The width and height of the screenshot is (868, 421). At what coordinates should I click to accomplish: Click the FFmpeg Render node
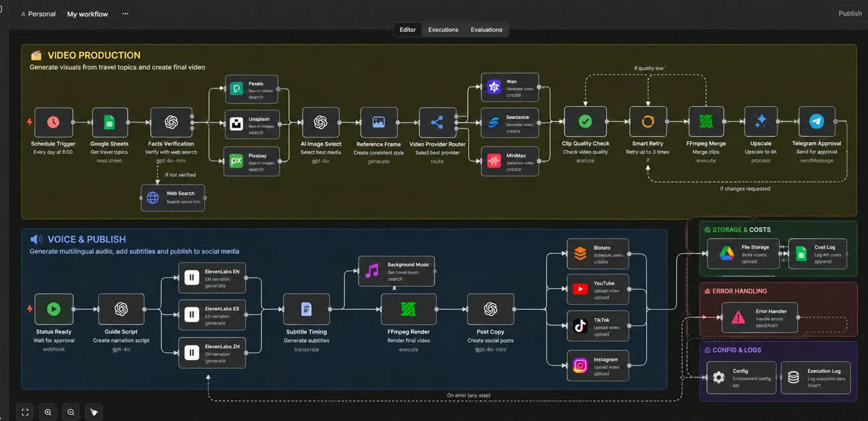pyautogui.click(x=409, y=309)
